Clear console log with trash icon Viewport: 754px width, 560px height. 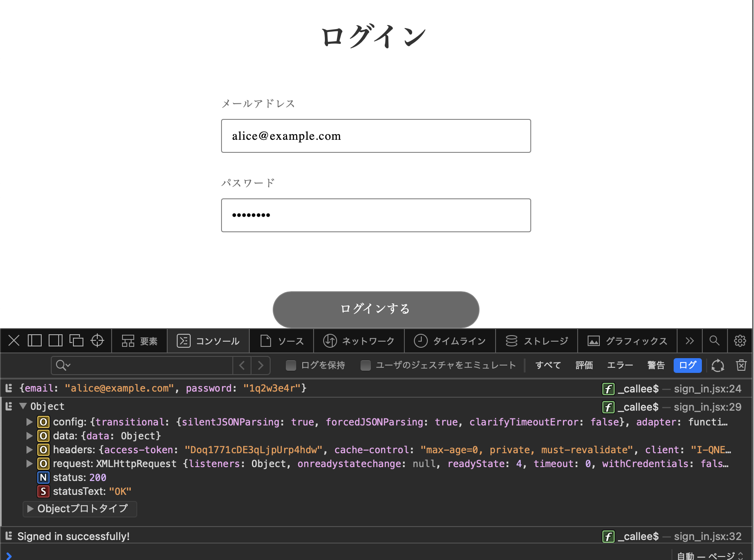[x=741, y=366]
